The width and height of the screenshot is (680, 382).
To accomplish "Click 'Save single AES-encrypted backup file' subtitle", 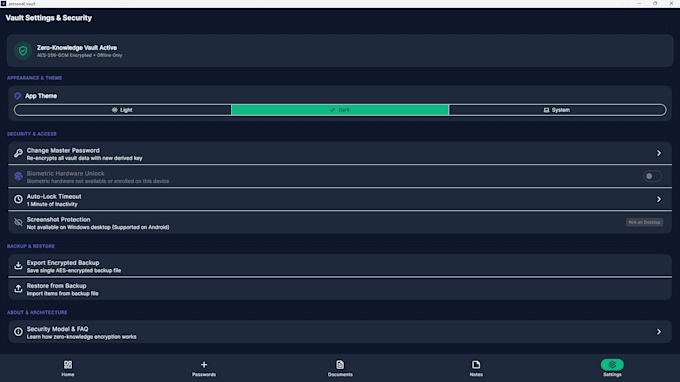I will [74, 271].
